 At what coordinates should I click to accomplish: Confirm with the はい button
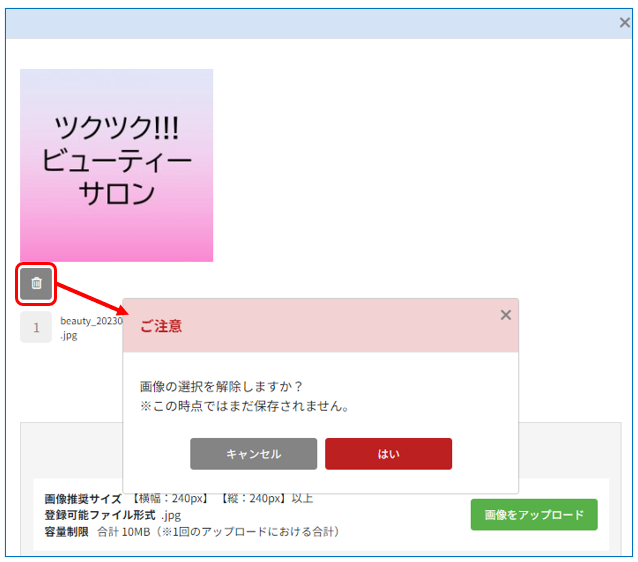(x=388, y=454)
